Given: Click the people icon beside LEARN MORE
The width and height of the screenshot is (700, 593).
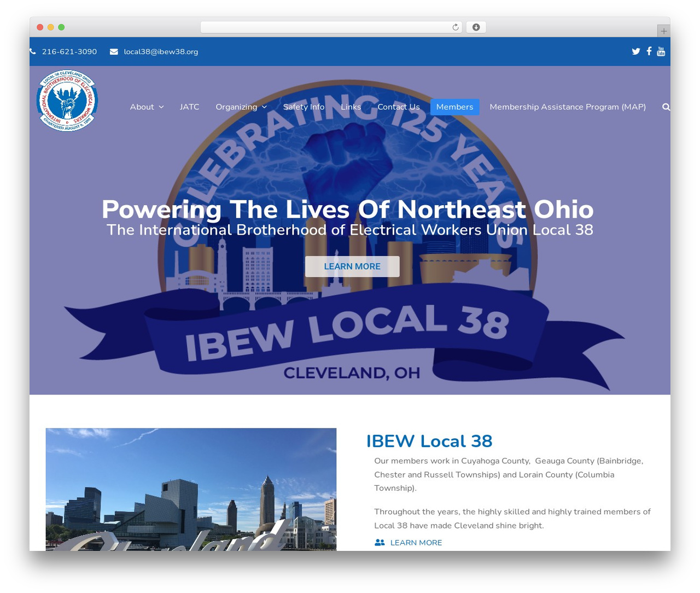Looking at the screenshot, I should 380,543.
